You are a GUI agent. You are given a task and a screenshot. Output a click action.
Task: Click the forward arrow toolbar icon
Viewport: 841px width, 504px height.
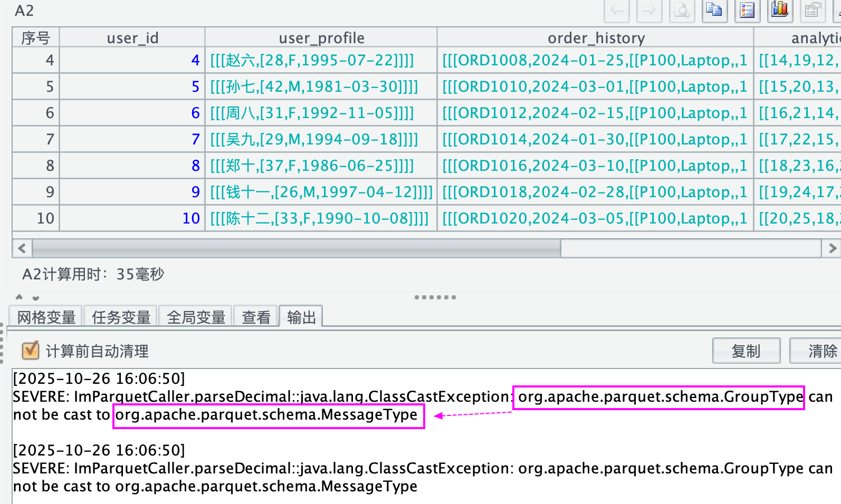click(x=649, y=10)
